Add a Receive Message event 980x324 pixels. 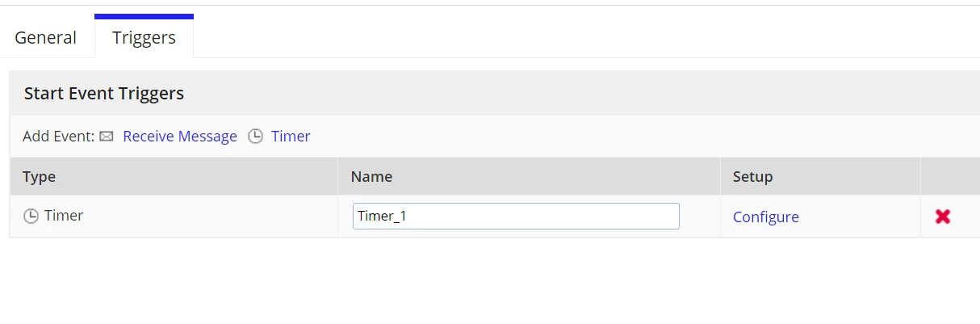coord(180,137)
